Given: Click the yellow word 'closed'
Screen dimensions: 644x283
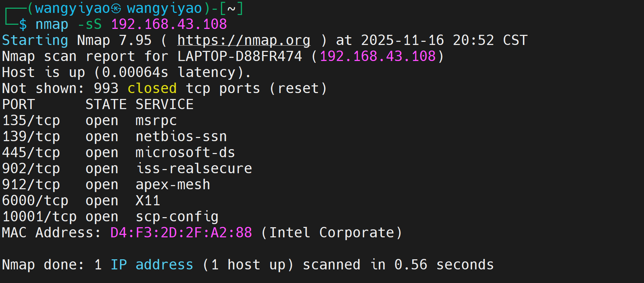Looking at the screenshot, I should 152,89.
